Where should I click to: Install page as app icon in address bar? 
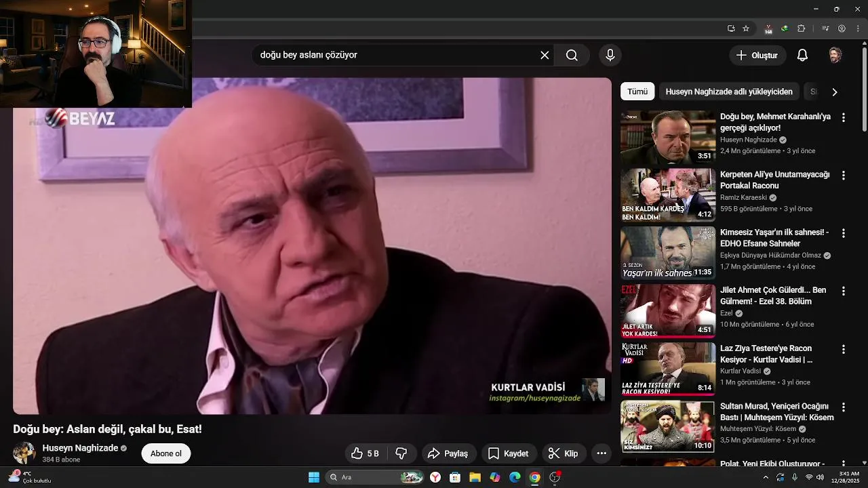coord(731,28)
